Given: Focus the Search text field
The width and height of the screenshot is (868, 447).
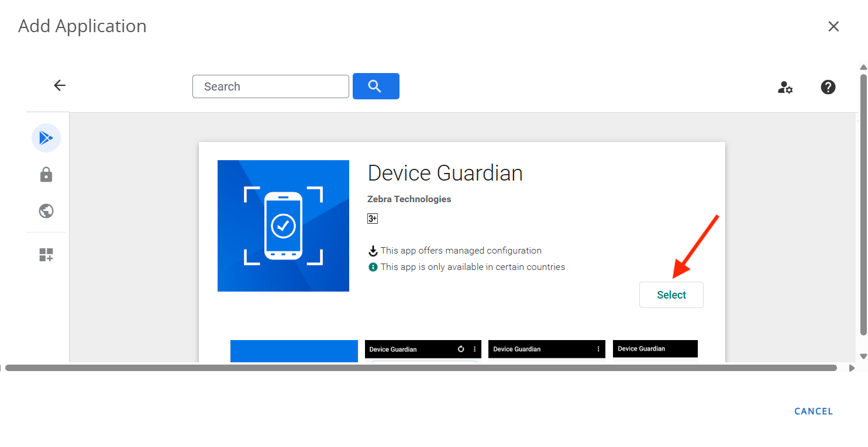Looking at the screenshot, I should pos(270,86).
